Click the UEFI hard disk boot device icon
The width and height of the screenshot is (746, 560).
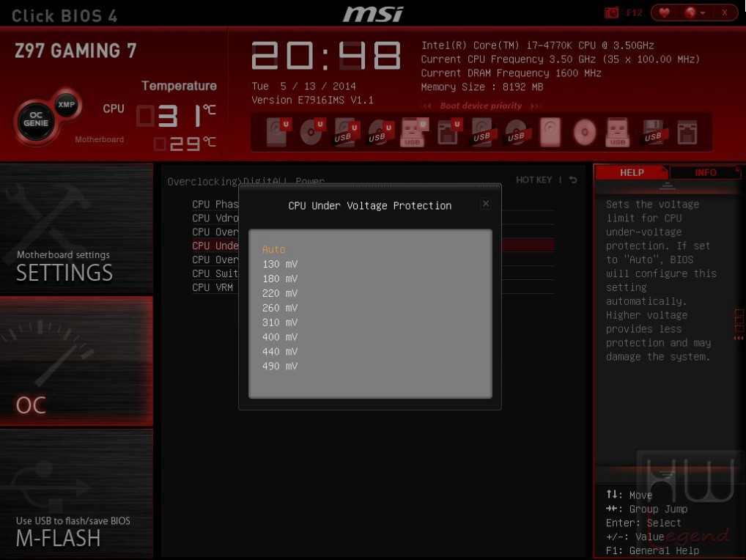(278, 132)
